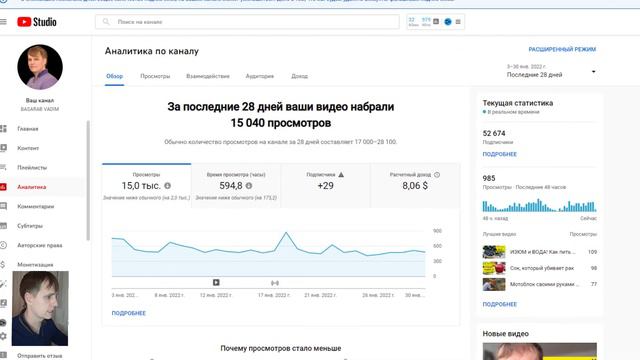Click the РАСШИРЕННЫЙ РЕЖИМ link

tap(562, 49)
